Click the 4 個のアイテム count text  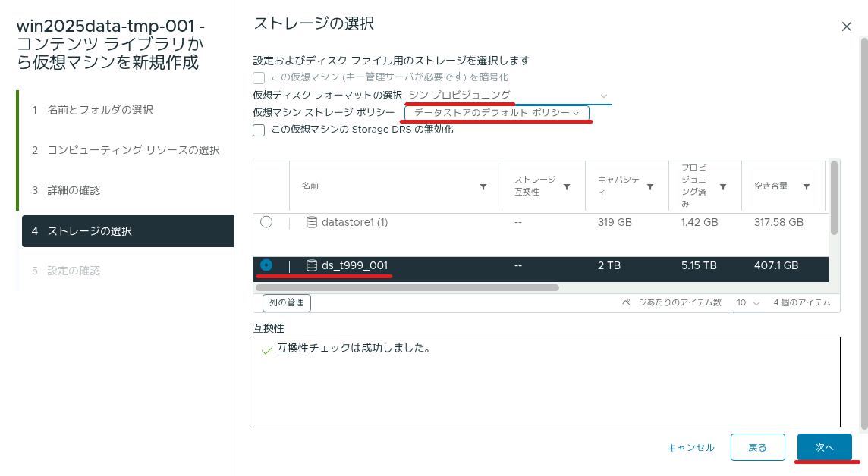[x=802, y=302]
